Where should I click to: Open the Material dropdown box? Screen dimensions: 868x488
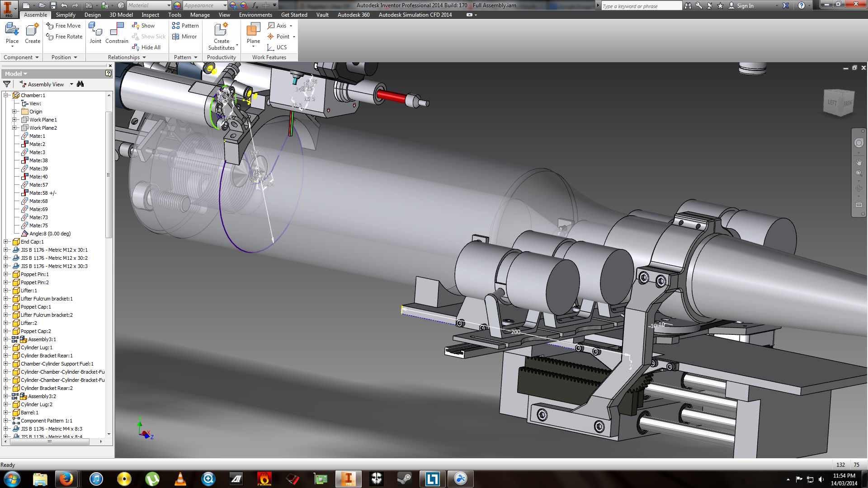[169, 5]
